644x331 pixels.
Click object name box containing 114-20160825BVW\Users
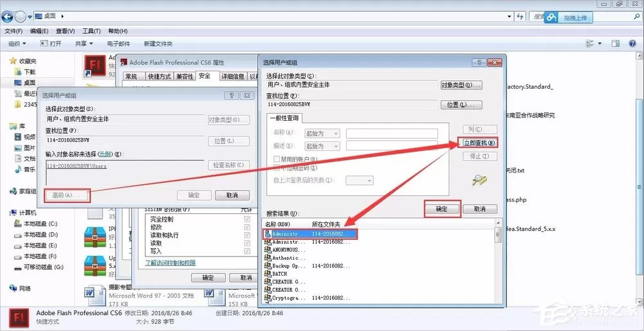click(x=125, y=172)
